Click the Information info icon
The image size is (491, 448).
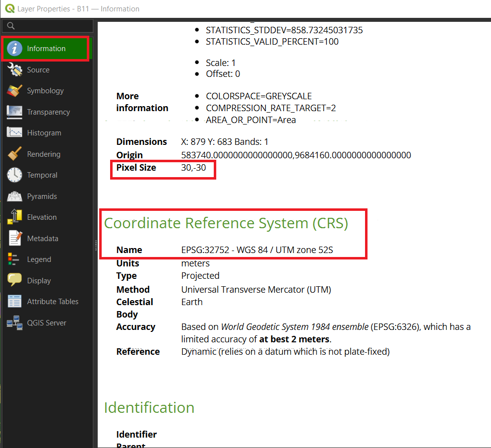15,49
